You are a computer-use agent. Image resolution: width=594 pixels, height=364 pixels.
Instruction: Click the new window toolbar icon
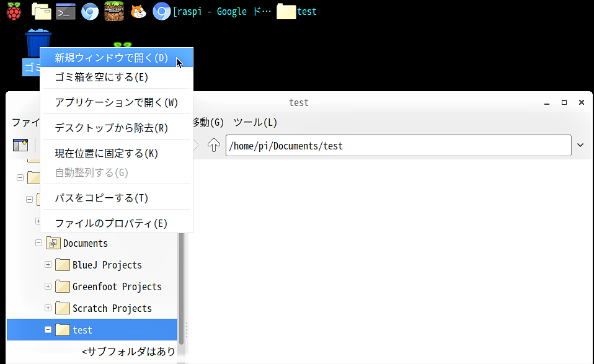click(20, 145)
